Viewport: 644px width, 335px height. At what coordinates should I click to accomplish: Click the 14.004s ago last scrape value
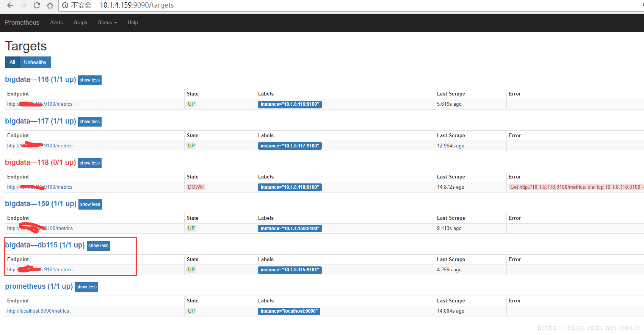451,311
